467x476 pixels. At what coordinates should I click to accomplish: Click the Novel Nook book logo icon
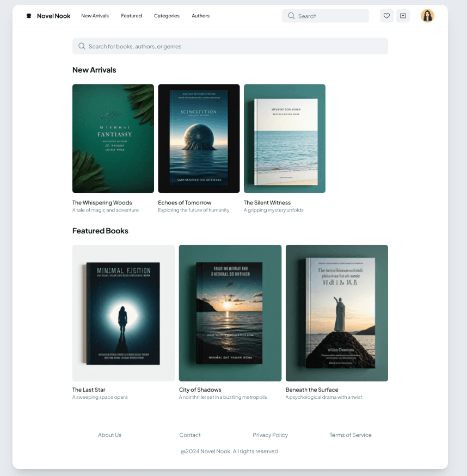[x=28, y=15]
